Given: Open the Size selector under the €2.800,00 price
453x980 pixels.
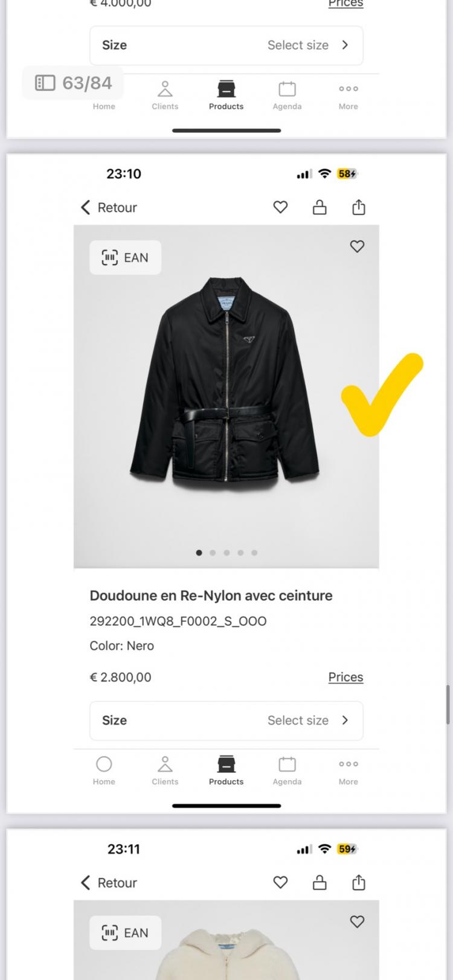Looking at the screenshot, I should click(226, 720).
